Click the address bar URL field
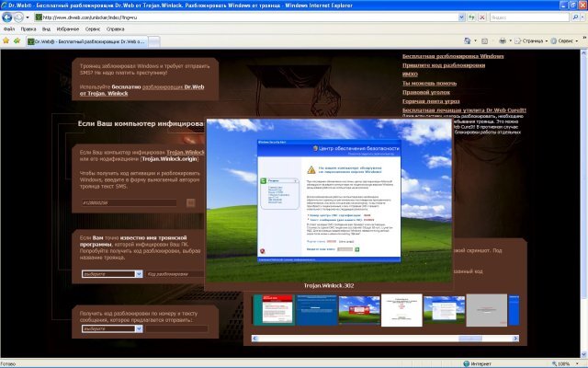This screenshot has height=368, width=588. coord(246,17)
